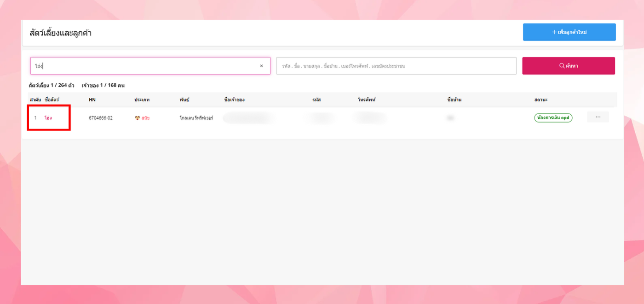Focus the owner search field with placeholder รหัส, ชื่อ
Screen dimensions: 644x304
point(396,66)
